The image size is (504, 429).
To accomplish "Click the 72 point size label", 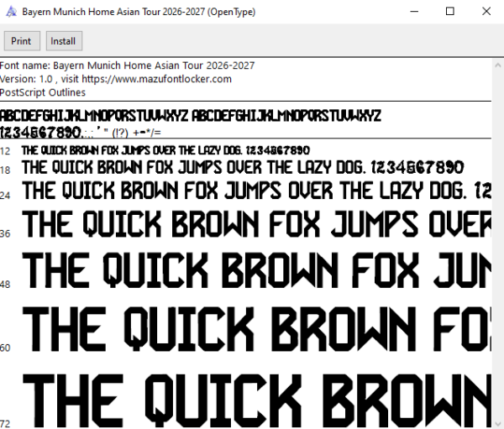I will click(5, 423).
